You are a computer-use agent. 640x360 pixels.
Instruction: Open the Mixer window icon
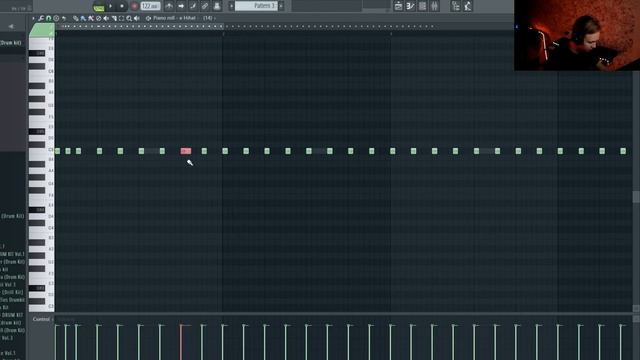click(x=434, y=6)
